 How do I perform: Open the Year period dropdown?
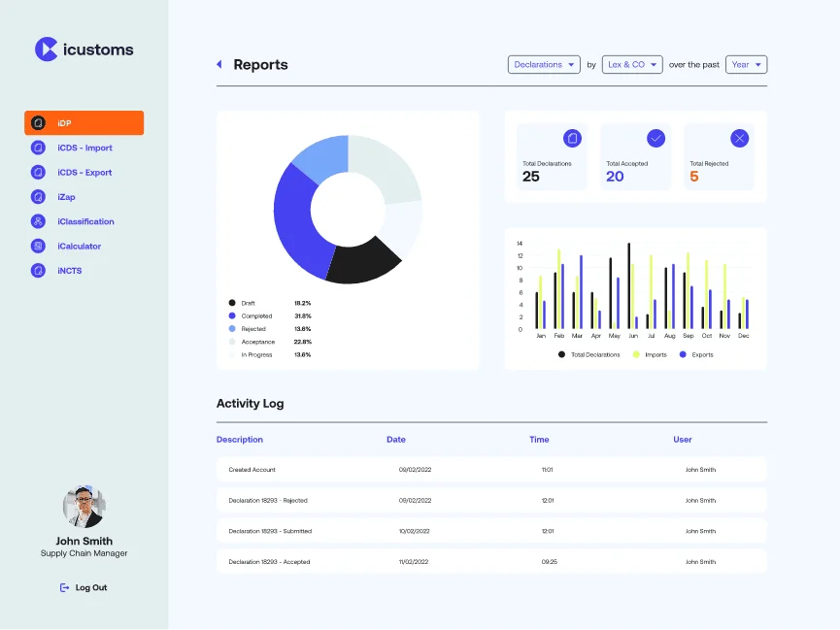click(746, 64)
